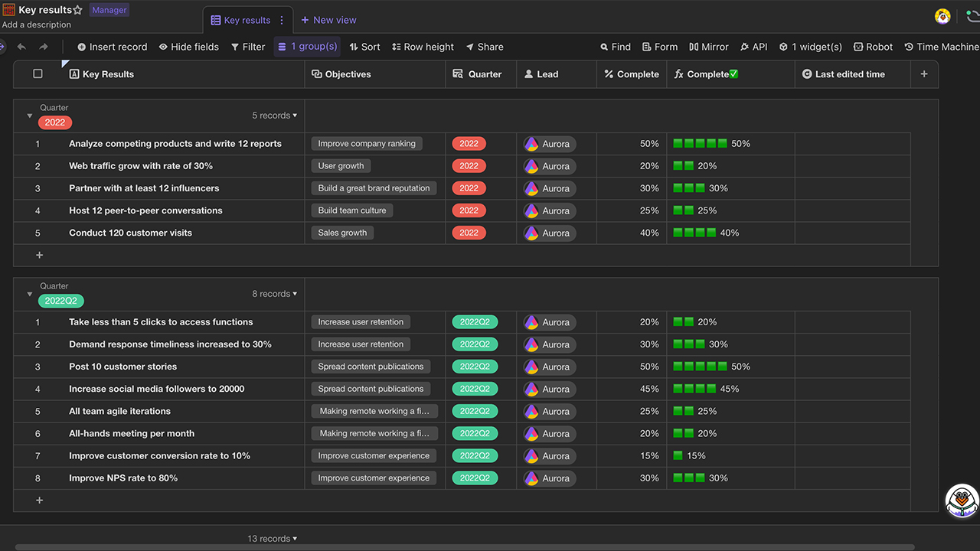Open the 13 records total dropdown
The width and height of the screenshot is (980, 551).
(x=272, y=539)
